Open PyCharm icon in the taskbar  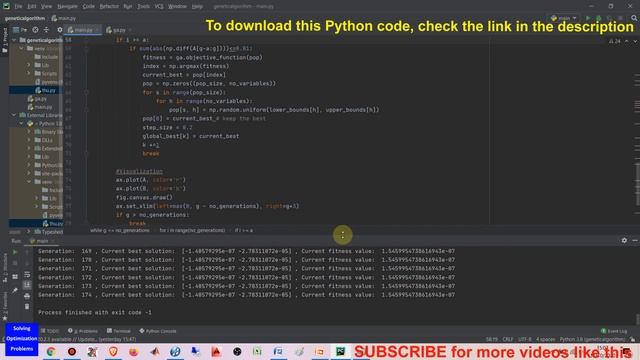click(340, 351)
